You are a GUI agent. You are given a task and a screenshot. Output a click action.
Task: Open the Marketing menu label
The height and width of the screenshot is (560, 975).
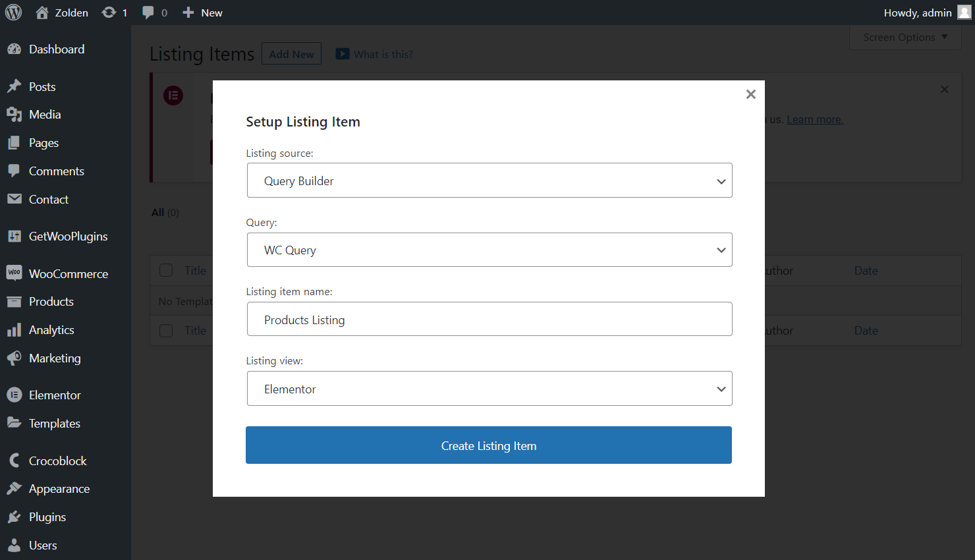(55, 358)
